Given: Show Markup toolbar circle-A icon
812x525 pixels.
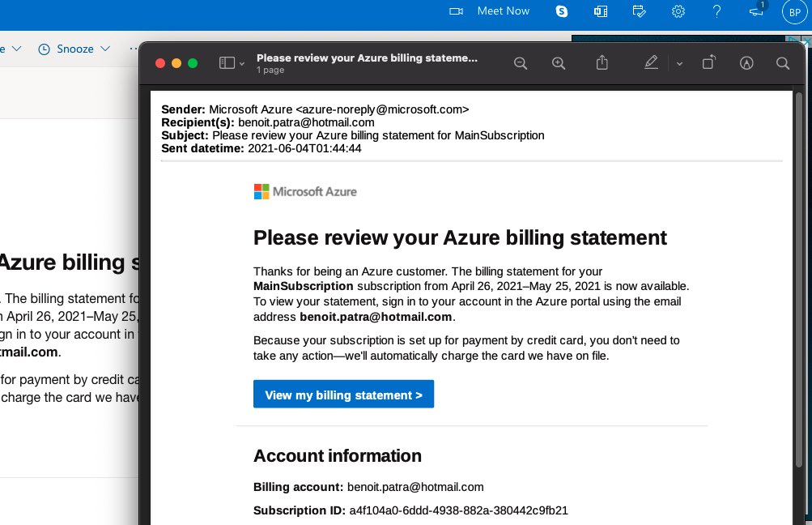Looking at the screenshot, I should [x=746, y=63].
